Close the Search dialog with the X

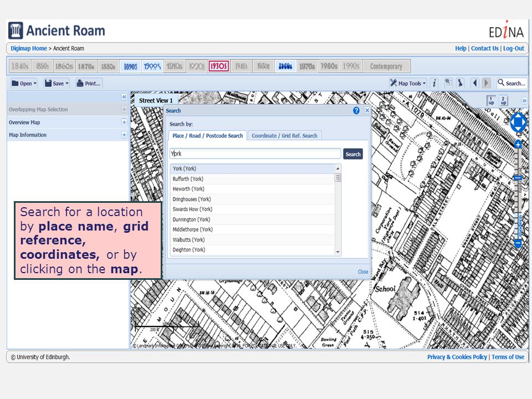point(367,110)
